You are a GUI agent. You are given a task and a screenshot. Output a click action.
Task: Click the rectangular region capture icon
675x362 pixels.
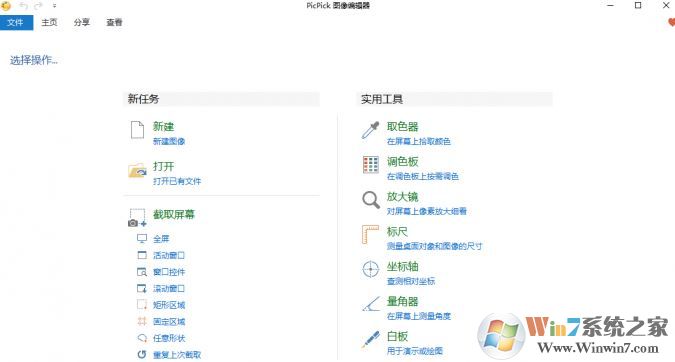[142, 305]
